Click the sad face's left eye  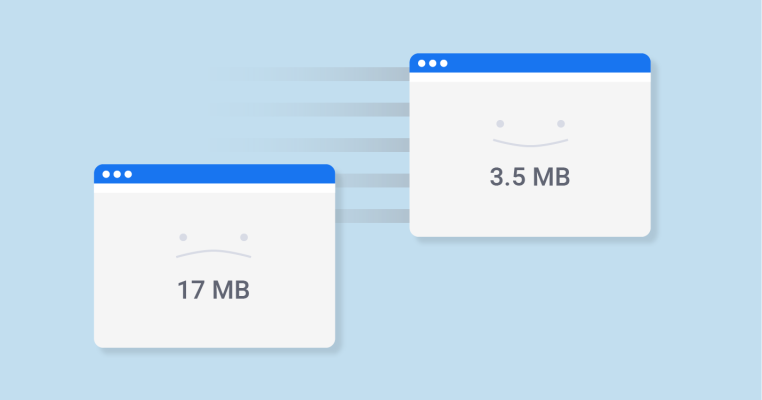183,237
